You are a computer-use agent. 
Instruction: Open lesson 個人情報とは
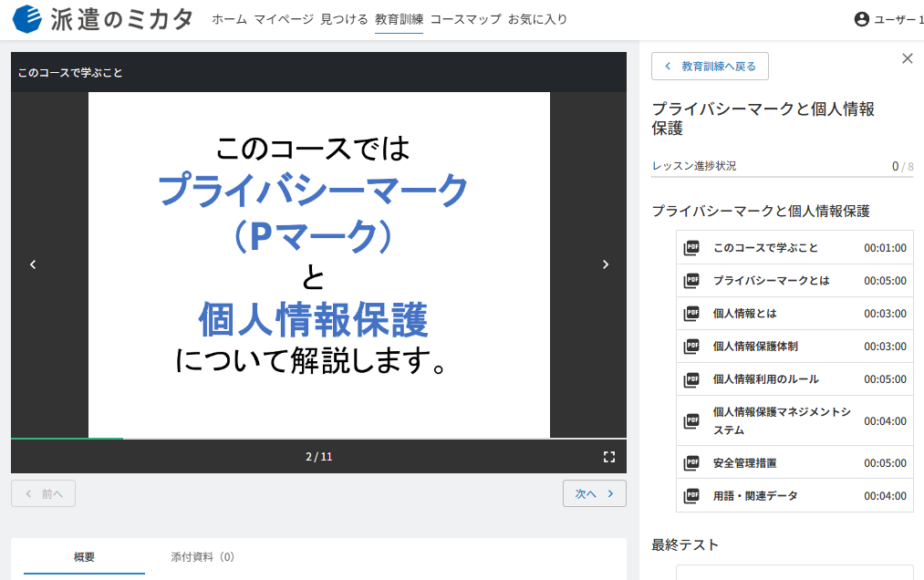pyautogui.click(x=794, y=314)
